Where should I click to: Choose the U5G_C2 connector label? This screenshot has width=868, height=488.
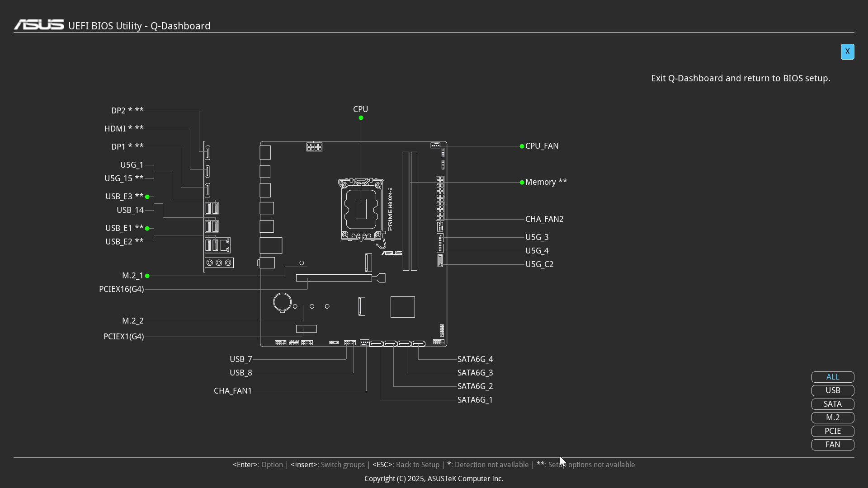(x=539, y=264)
